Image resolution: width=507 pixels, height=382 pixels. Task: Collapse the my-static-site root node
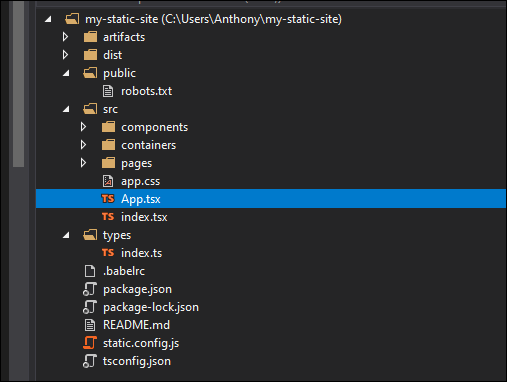[48, 19]
